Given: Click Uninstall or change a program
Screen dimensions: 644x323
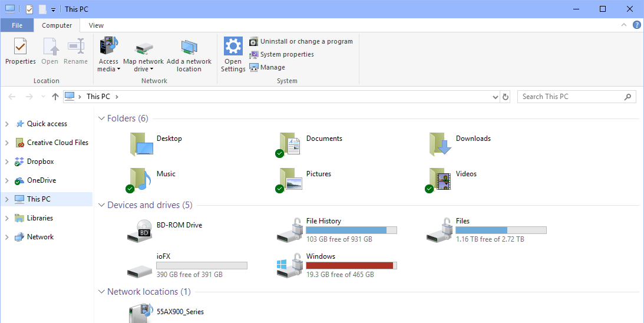Looking at the screenshot, I should (x=301, y=41).
